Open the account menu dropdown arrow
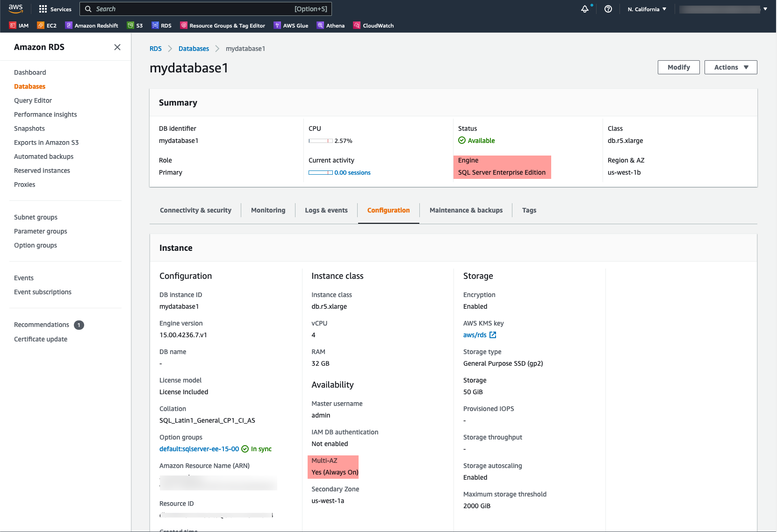The height and width of the screenshot is (532, 777). (765, 9)
